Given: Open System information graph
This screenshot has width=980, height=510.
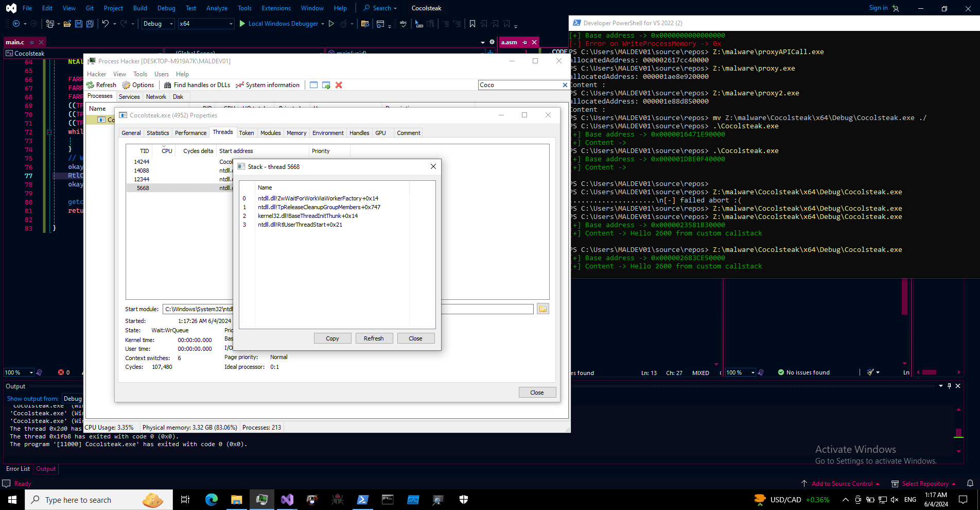Looking at the screenshot, I should coord(240,85).
